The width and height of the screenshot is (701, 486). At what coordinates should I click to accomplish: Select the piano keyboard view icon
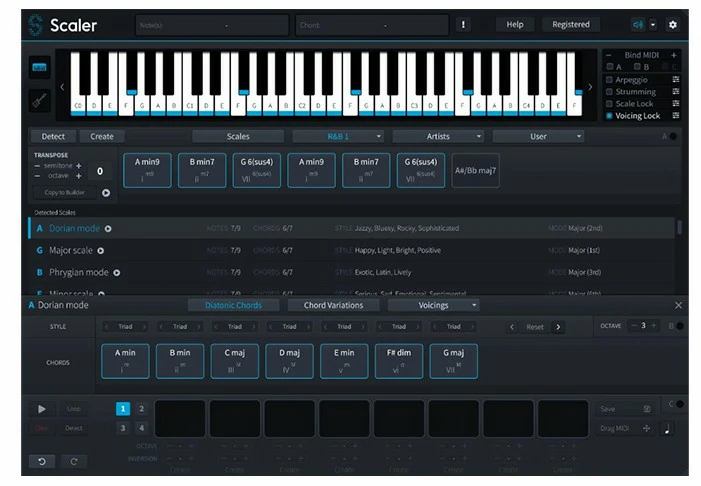(39, 68)
